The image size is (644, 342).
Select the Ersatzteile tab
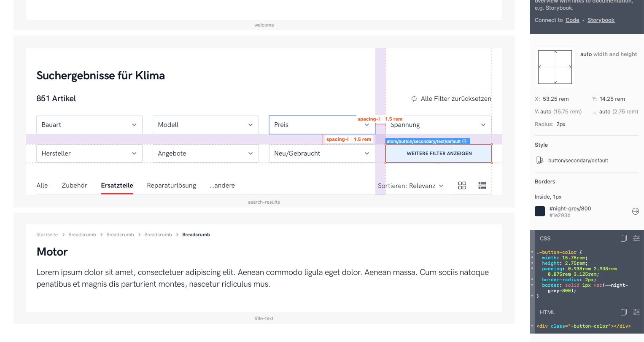[x=117, y=186]
